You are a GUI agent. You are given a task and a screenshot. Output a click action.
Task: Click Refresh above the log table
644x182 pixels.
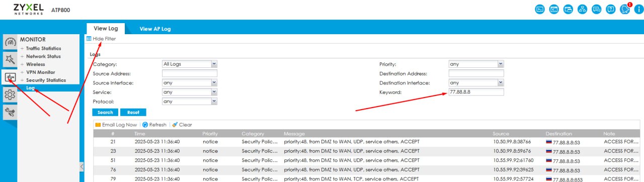pyautogui.click(x=154, y=125)
